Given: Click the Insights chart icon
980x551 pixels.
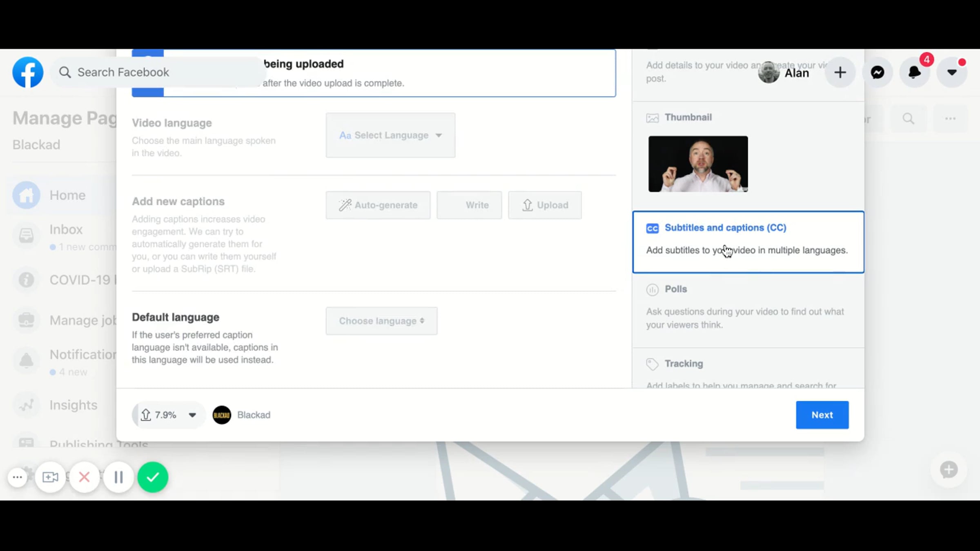Looking at the screenshot, I should (x=27, y=405).
